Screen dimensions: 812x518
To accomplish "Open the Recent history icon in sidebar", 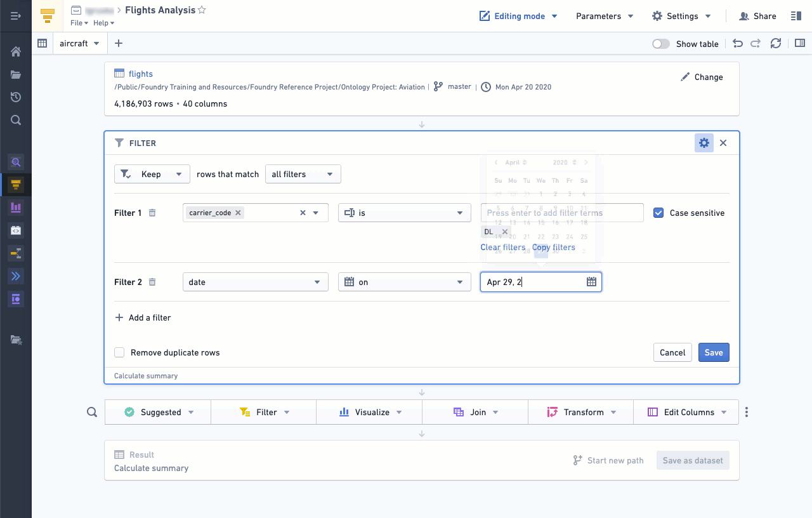I will coord(16,97).
